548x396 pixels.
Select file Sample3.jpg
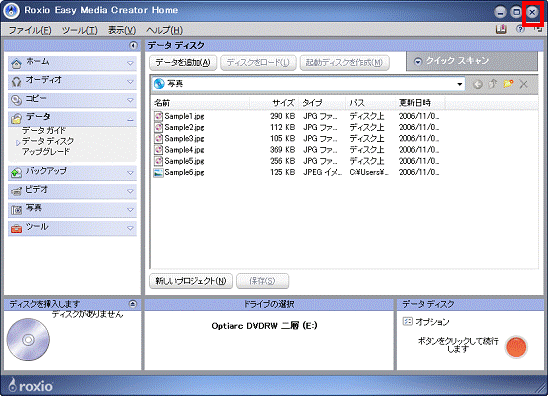coord(184,138)
